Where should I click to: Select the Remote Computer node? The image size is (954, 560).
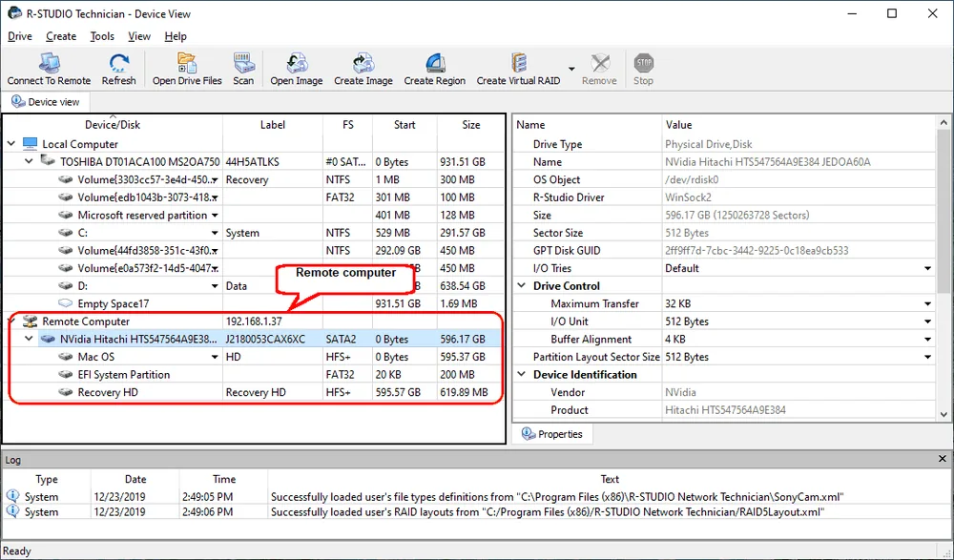pos(86,321)
